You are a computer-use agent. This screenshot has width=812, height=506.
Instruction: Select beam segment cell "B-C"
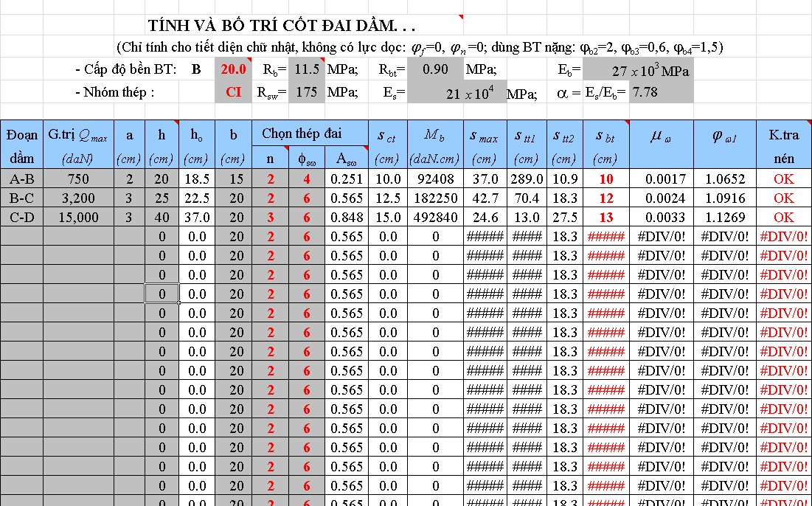pyautogui.click(x=21, y=198)
